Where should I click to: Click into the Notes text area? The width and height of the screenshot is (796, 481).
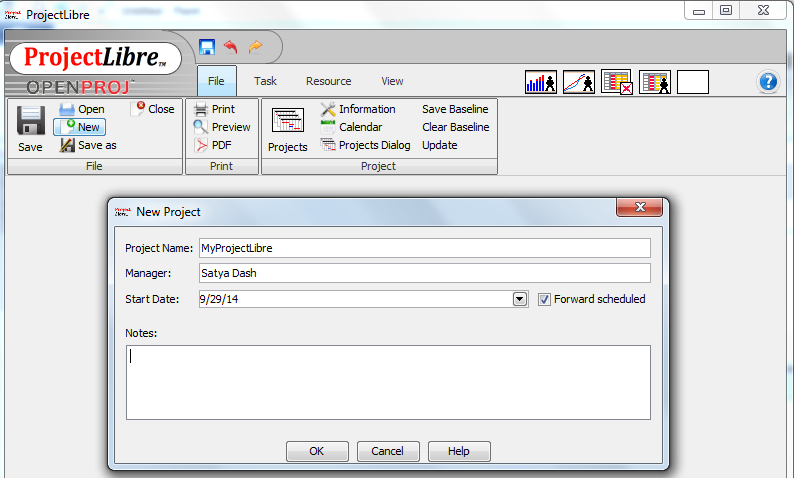pos(388,382)
